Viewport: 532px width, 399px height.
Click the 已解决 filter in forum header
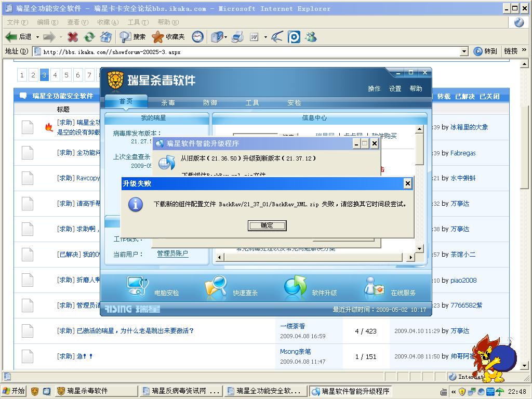(x=465, y=96)
